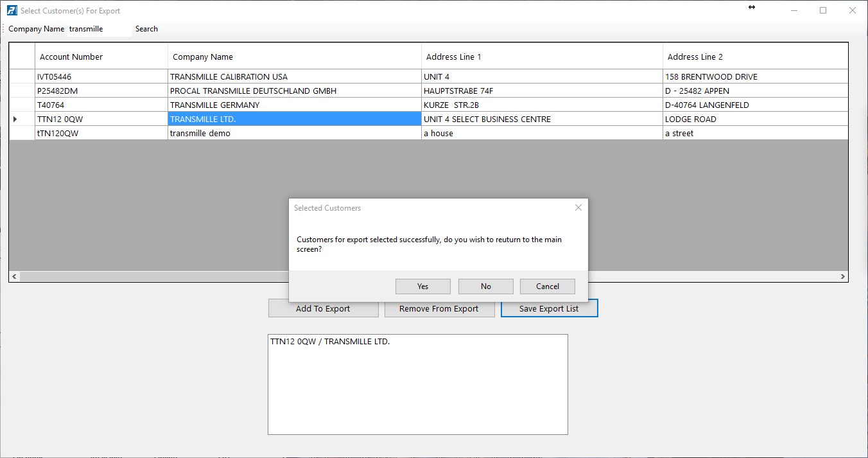868x458 pixels.
Task: Sort by Account Number column header
Action: click(101, 57)
